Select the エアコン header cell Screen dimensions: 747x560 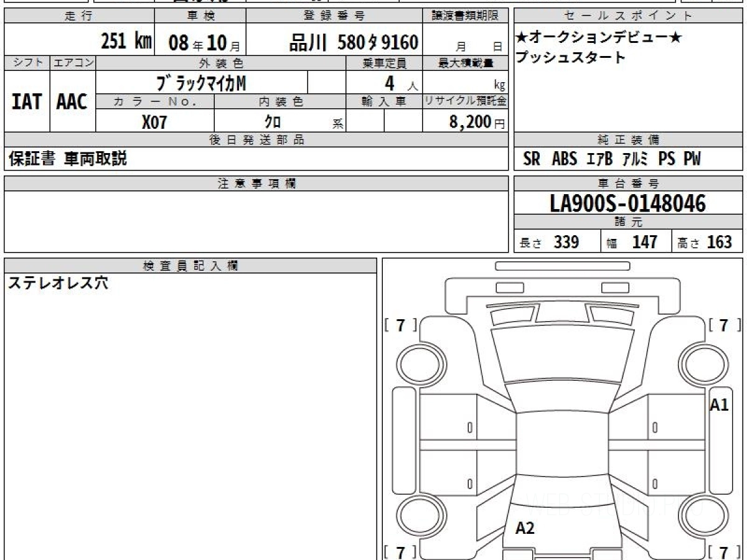[x=73, y=63]
